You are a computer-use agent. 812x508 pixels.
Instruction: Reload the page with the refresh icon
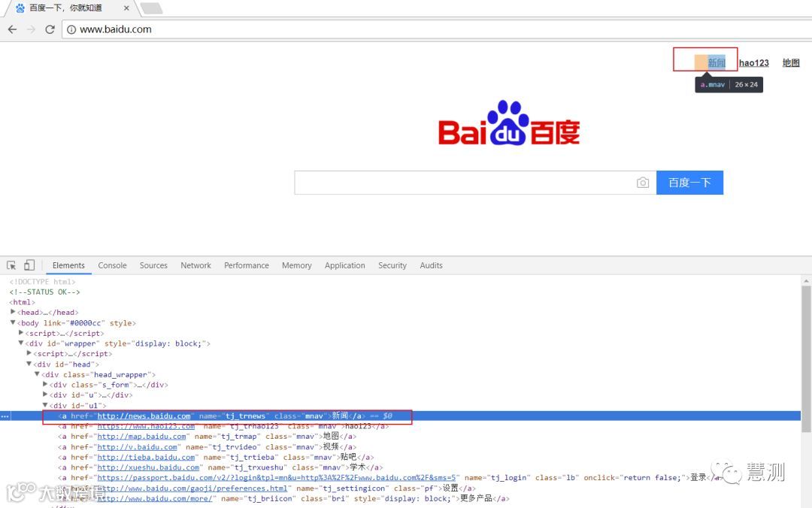tap(50, 29)
